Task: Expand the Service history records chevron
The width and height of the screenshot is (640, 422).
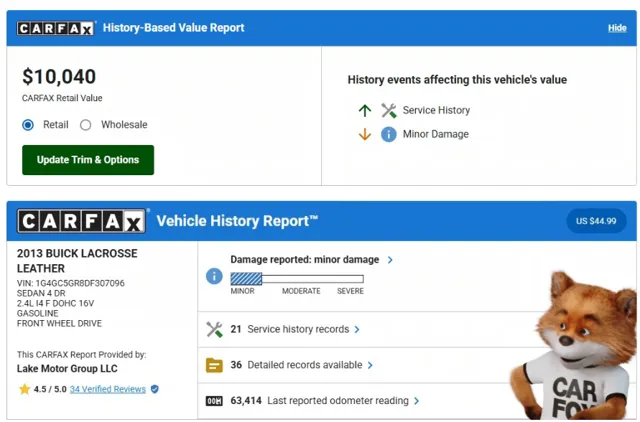Action: pyautogui.click(x=357, y=329)
